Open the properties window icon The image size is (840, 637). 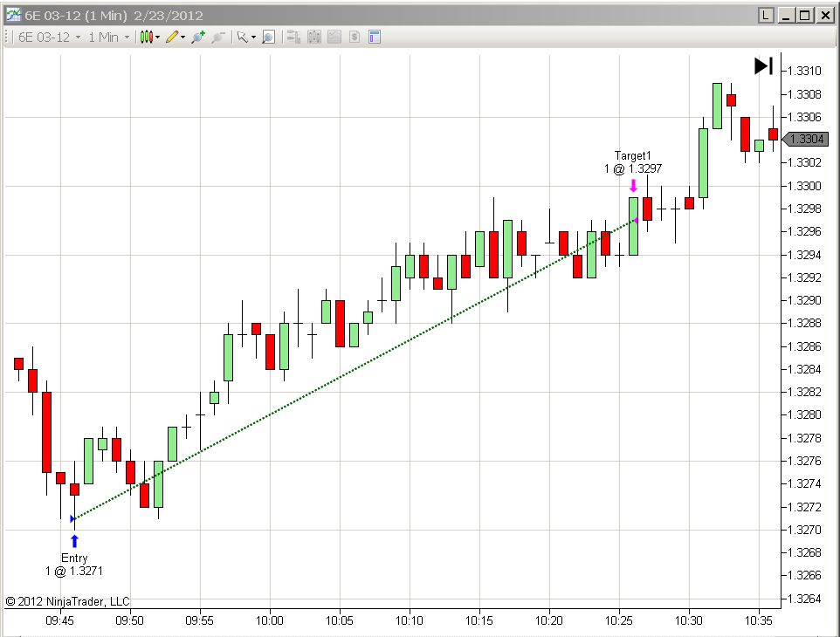click(375, 37)
